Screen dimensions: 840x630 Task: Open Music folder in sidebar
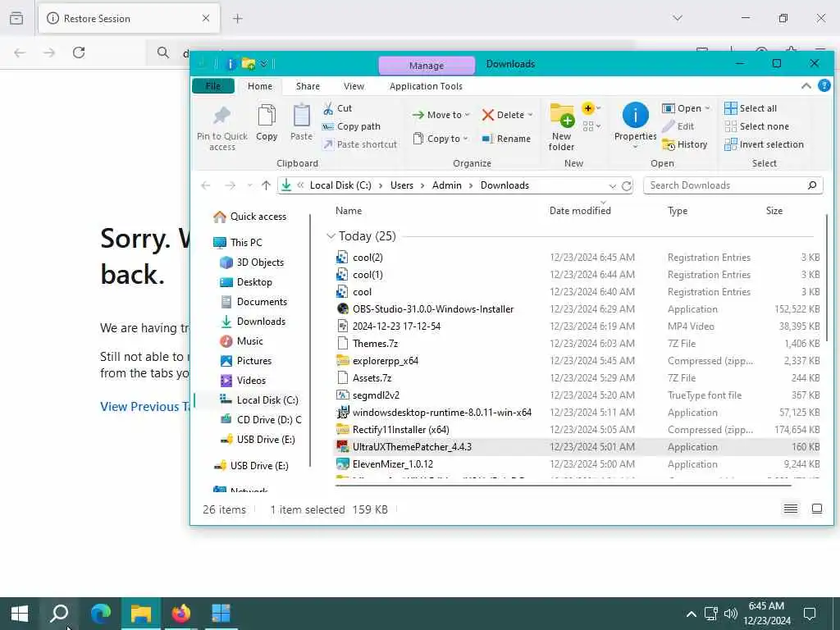(x=242, y=341)
